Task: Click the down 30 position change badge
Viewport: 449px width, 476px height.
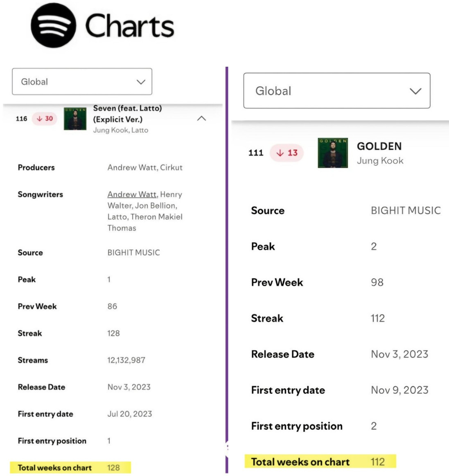Action: coord(44,119)
